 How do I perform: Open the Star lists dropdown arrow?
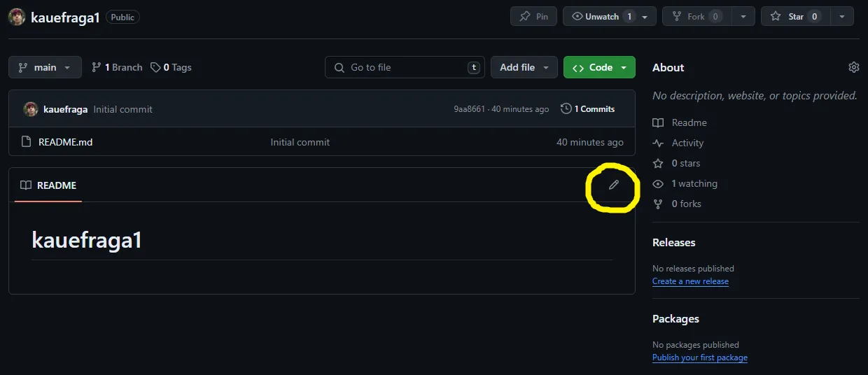842,17
